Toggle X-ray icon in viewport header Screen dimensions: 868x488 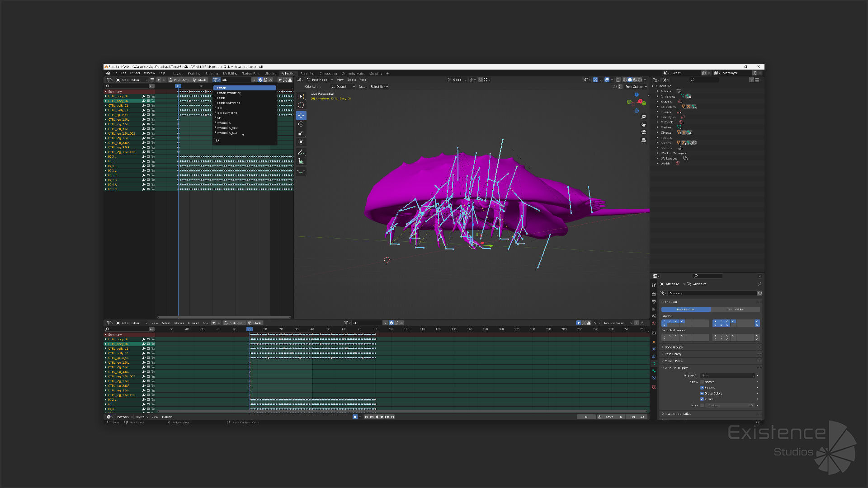click(x=618, y=80)
